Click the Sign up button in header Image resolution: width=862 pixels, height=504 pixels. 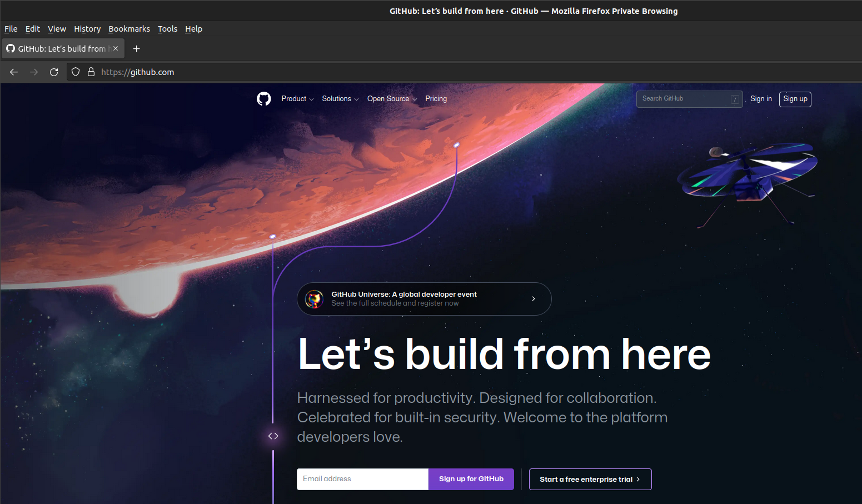(795, 99)
